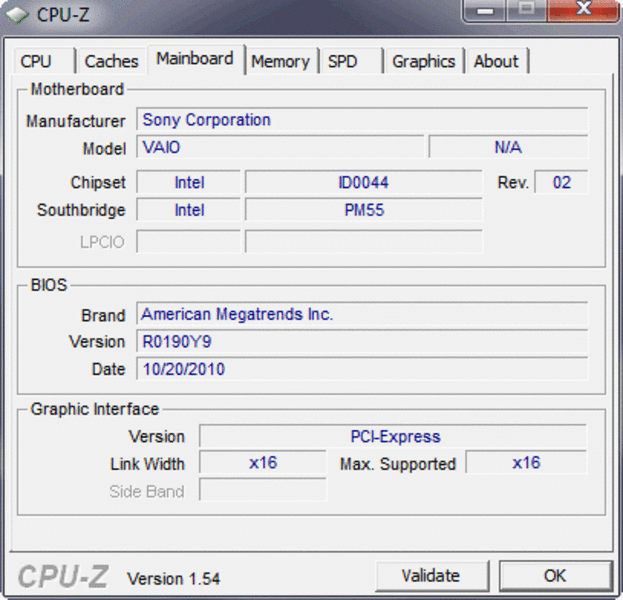Click the Link Width x16 value
This screenshot has width=623, height=600.
coord(263,463)
